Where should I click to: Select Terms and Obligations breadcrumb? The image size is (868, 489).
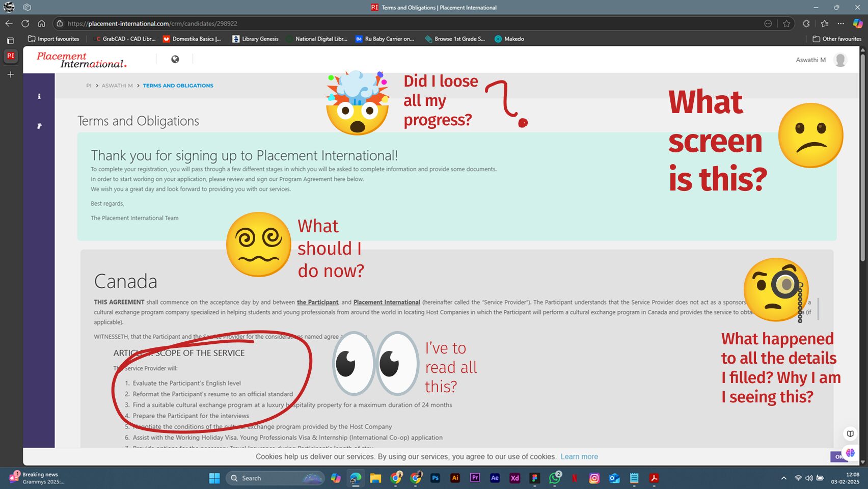pos(178,86)
